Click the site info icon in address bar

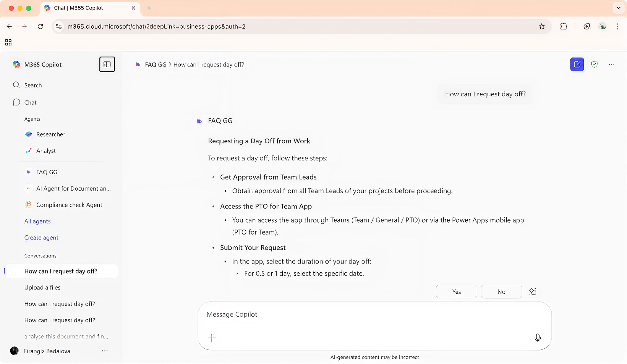click(59, 26)
